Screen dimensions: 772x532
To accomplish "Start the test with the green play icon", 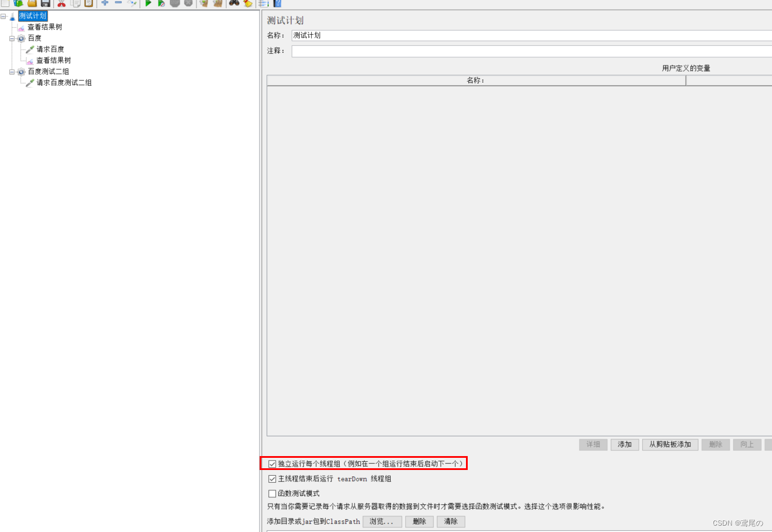I will [x=148, y=3].
